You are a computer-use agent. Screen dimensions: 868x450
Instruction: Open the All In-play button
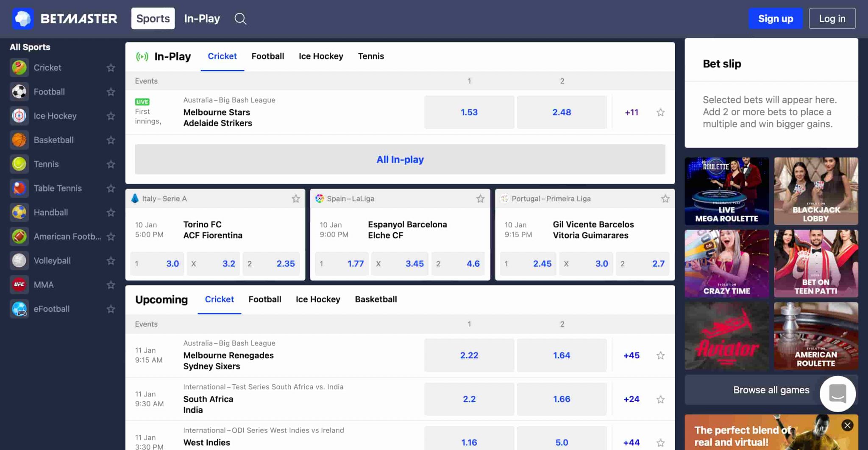click(x=400, y=159)
